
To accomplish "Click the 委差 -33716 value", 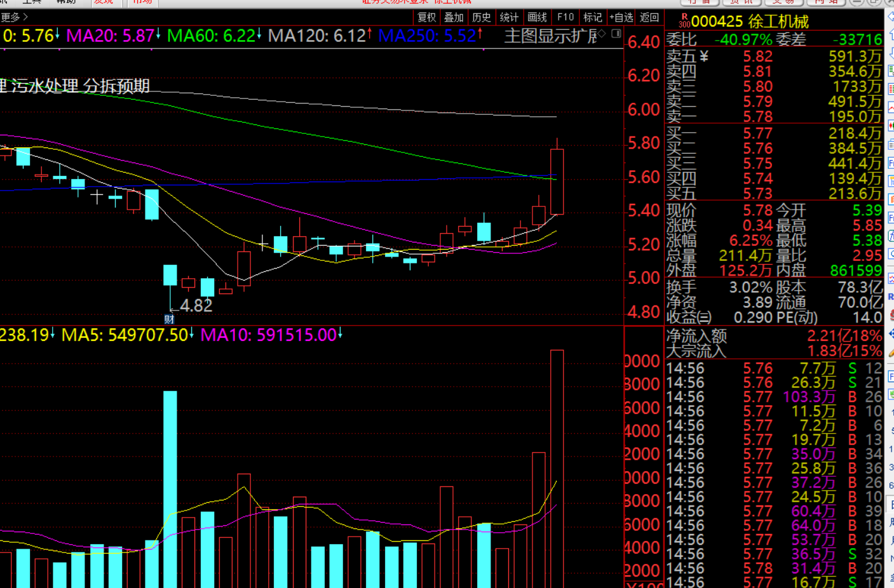I will pos(857,39).
